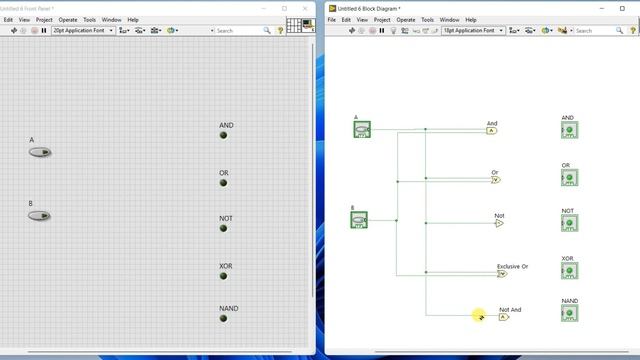Select the OR indicator terminal in diagram
The width and height of the screenshot is (640, 360).
(x=570, y=178)
